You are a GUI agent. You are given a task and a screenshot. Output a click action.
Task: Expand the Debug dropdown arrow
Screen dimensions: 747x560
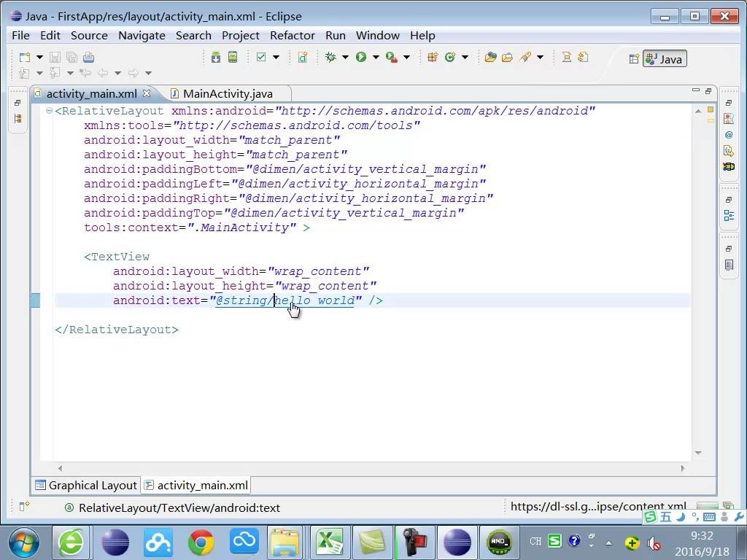pyautogui.click(x=345, y=57)
